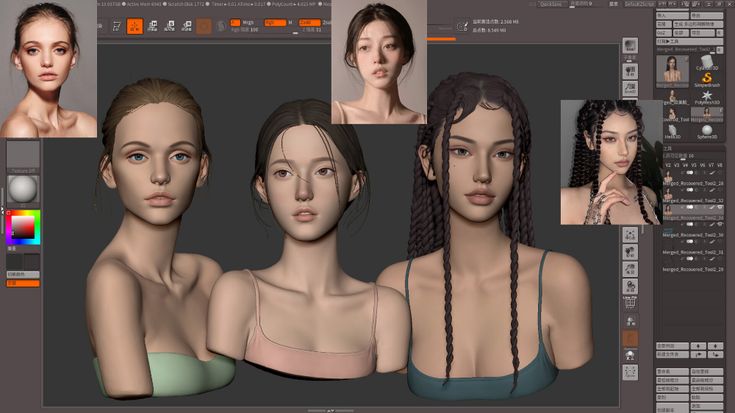Image resolution: width=735 pixels, height=413 pixels.
Task: Click the shelf icon directly below BPR
Action: click(630, 71)
